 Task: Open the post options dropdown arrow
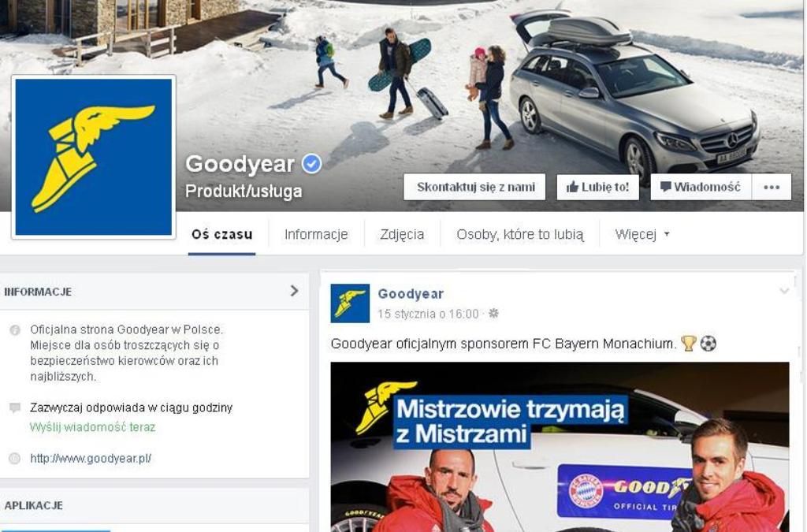point(784,291)
